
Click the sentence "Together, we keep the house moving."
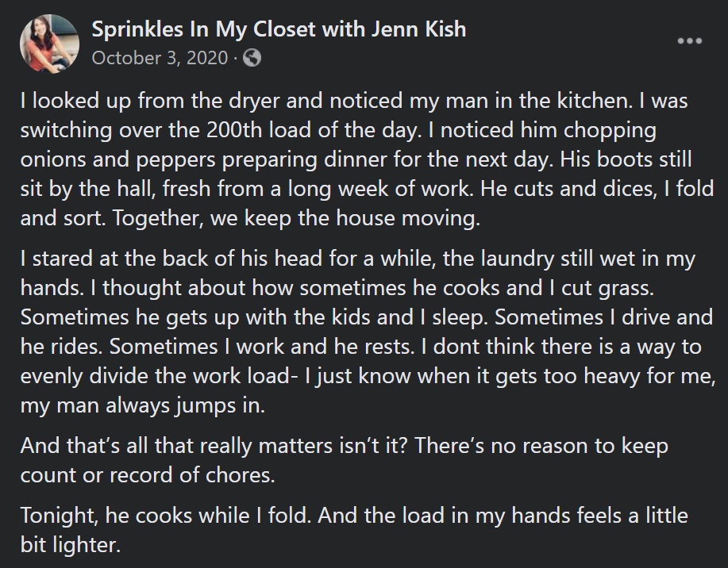pyautogui.click(x=296, y=218)
